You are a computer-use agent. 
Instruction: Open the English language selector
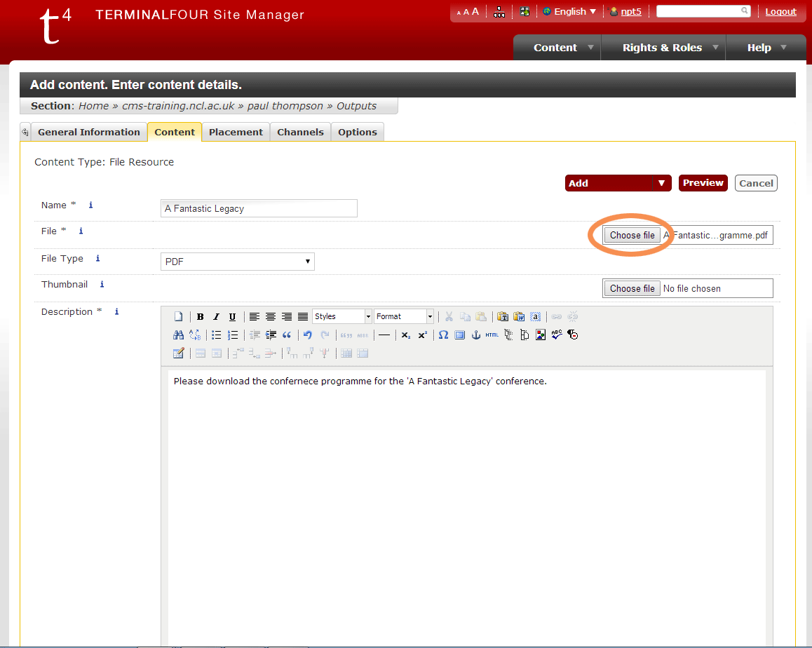coord(569,12)
